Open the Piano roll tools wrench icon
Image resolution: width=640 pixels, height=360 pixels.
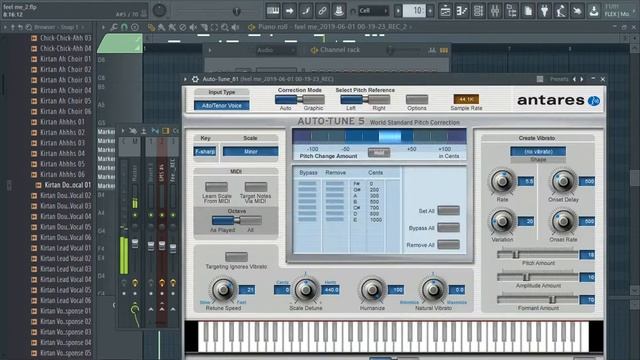point(113,27)
